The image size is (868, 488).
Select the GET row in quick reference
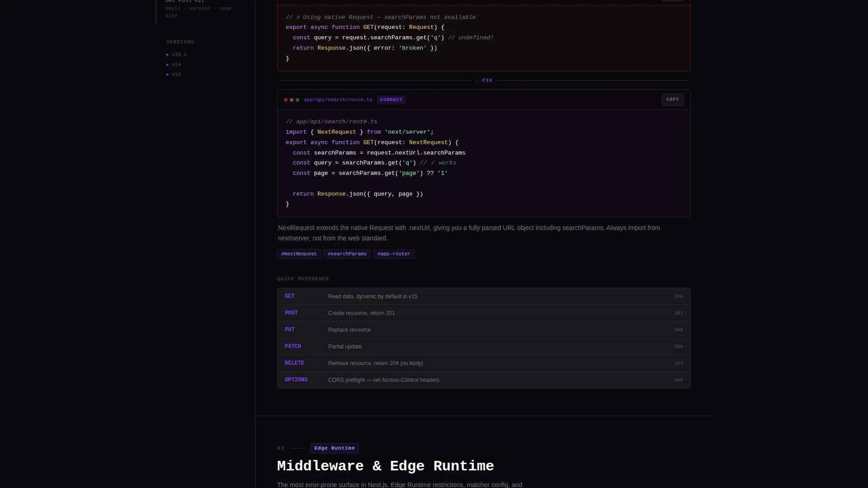pos(484,296)
